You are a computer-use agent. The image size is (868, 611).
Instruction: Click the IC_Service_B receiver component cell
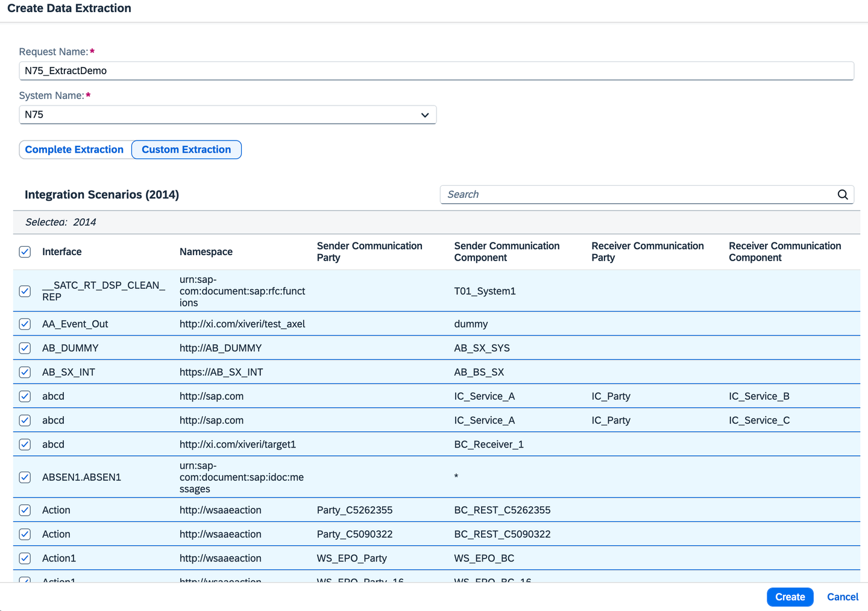pos(759,396)
